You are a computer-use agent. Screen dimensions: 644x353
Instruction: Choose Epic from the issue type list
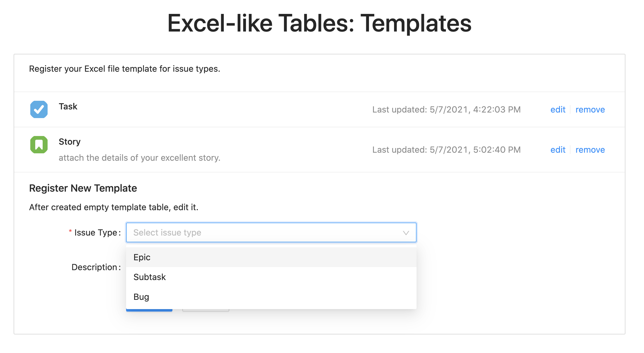142,257
